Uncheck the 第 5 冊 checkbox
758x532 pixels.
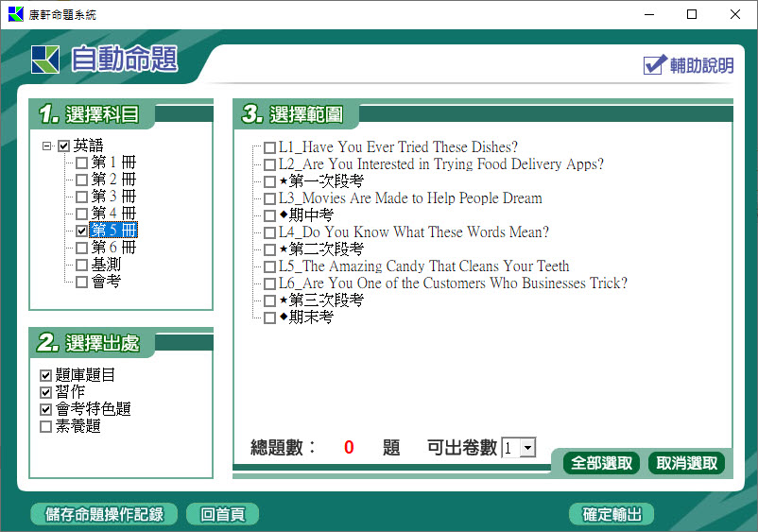pos(81,231)
